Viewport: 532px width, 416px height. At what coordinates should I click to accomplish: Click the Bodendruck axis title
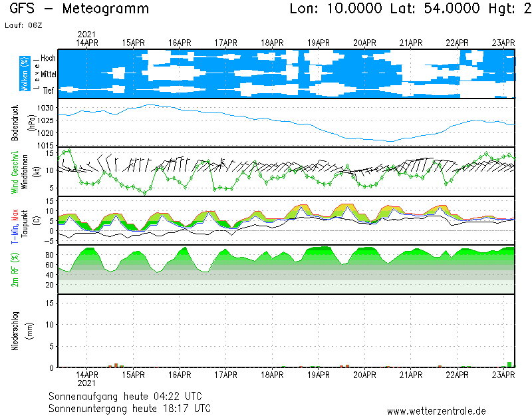[x=15, y=122]
